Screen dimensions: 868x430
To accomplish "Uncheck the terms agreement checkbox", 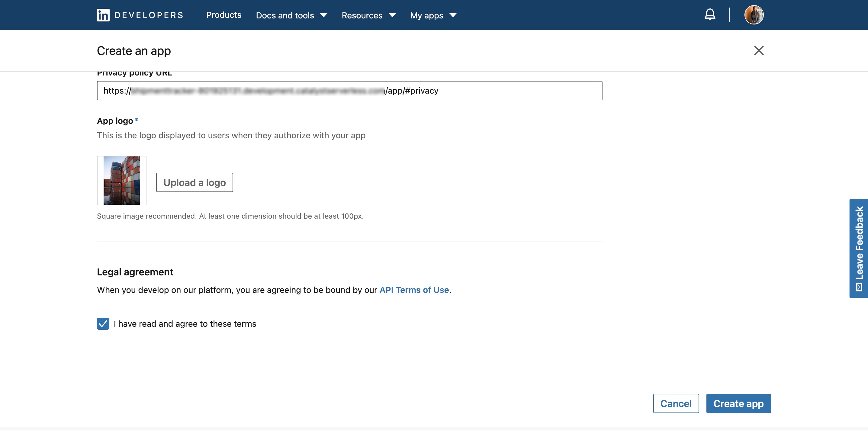I will 103,323.
